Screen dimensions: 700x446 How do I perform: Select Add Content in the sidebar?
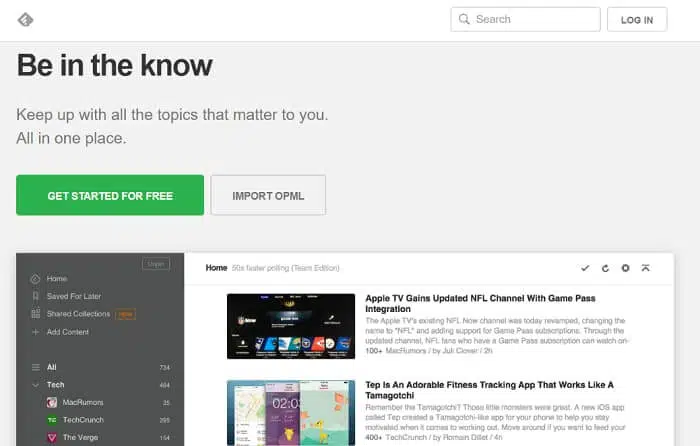pyautogui.click(x=68, y=332)
